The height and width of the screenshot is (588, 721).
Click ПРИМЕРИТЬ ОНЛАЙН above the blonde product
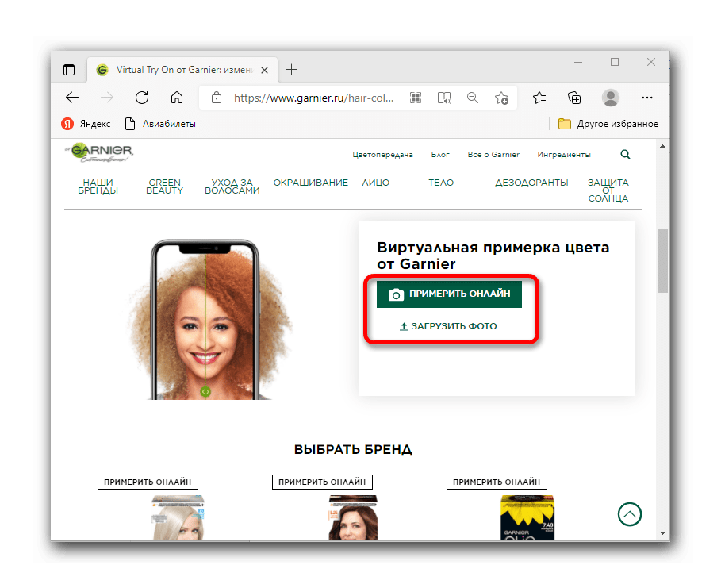tap(148, 482)
